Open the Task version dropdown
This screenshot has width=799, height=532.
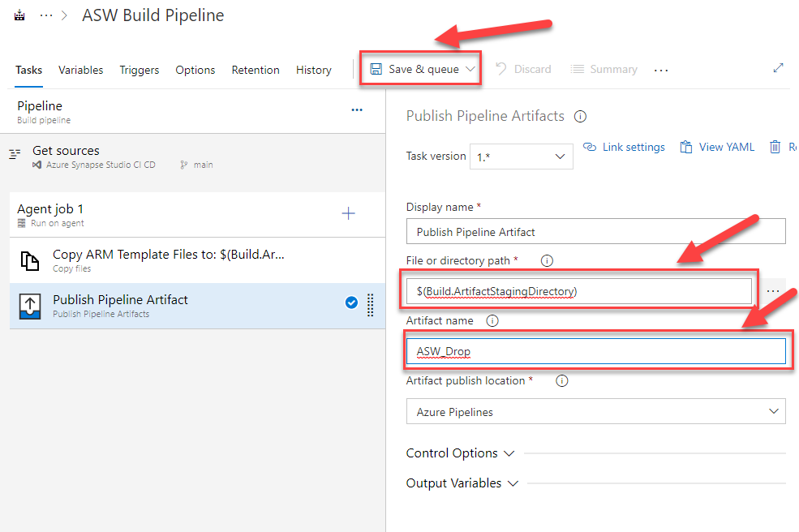pyautogui.click(x=521, y=157)
